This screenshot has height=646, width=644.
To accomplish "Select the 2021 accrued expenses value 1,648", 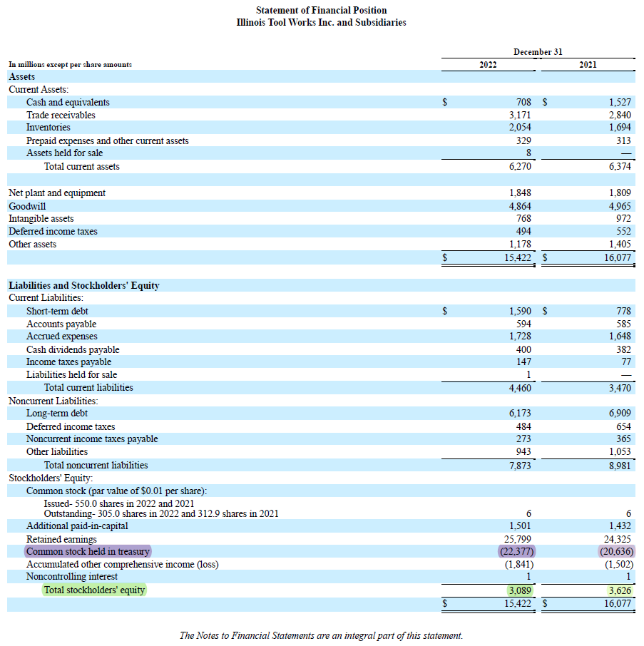I will coord(620,336).
